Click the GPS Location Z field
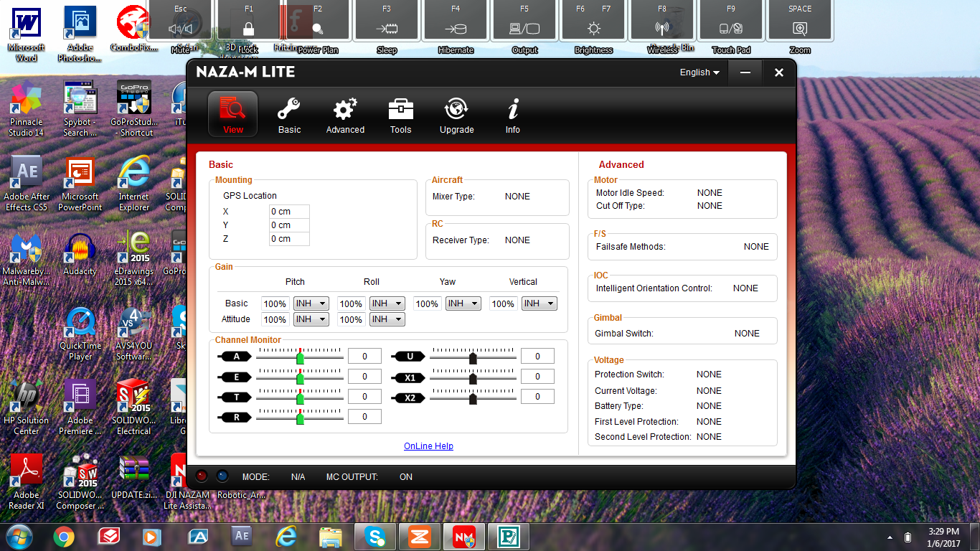This screenshot has width=980, height=551. click(289, 239)
